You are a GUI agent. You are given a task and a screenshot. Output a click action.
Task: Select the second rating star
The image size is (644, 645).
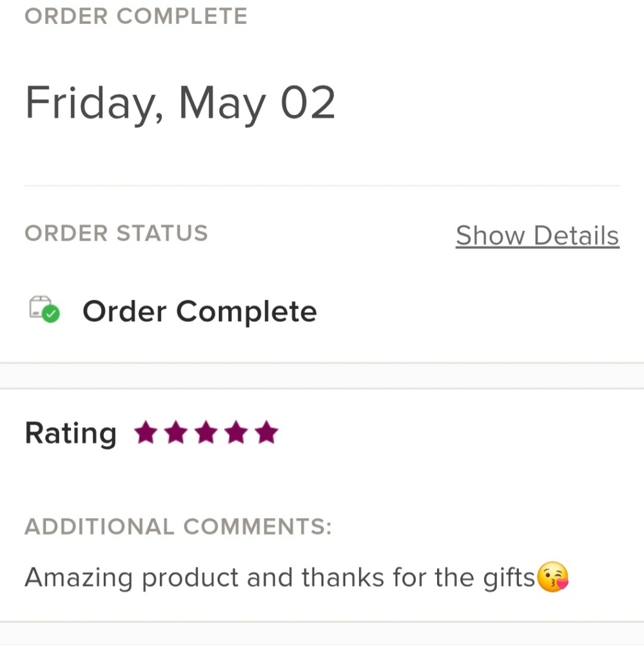[x=176, y=432]
